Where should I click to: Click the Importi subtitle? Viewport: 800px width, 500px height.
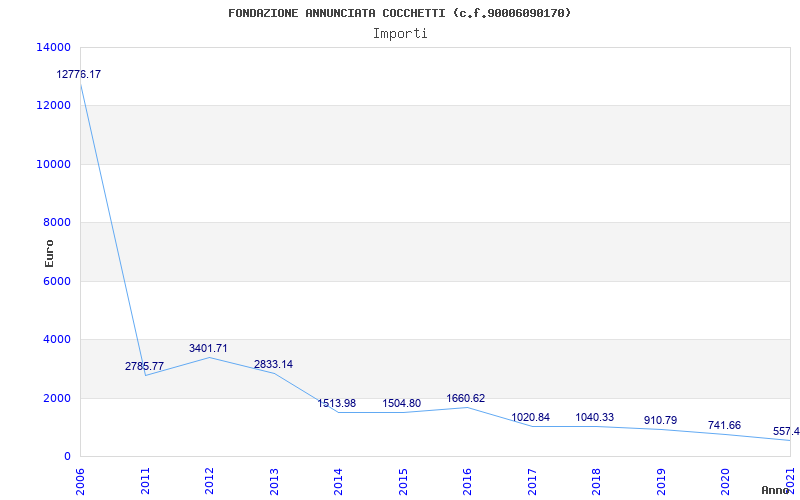[400, 34]
